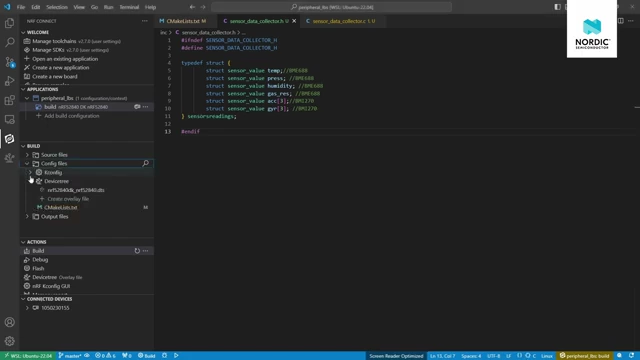Open the Help menu
The width and height of the screenshot is (640, 360).
pos(150,7)
